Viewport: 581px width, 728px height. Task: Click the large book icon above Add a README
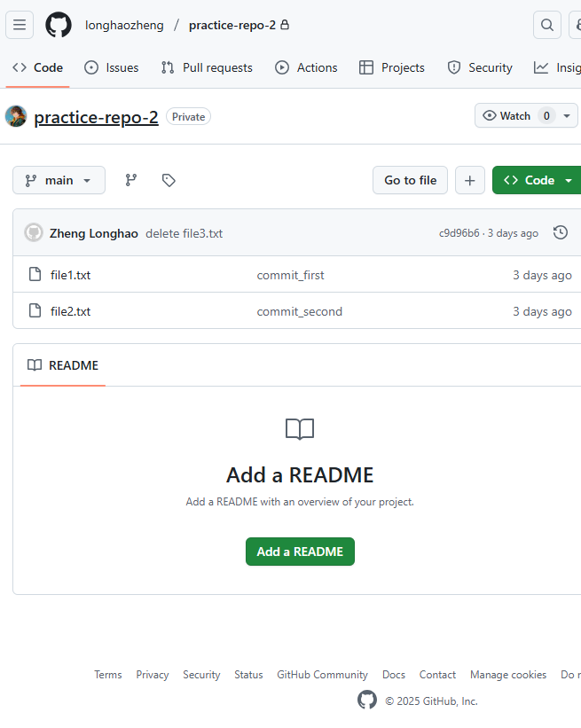tap(300, 429)
